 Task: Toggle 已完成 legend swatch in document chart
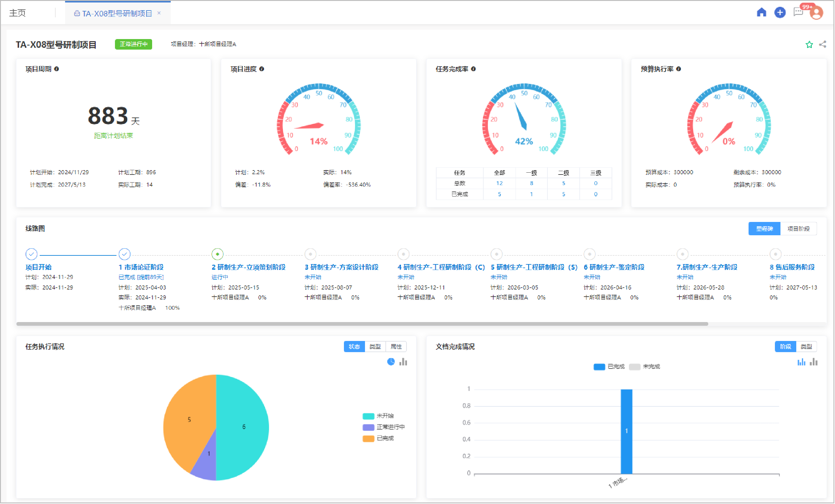pos(599,367)
